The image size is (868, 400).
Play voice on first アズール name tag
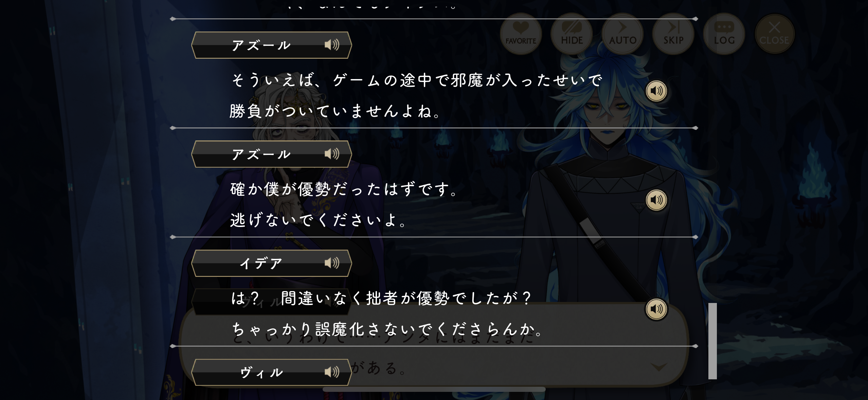(332, 45)
